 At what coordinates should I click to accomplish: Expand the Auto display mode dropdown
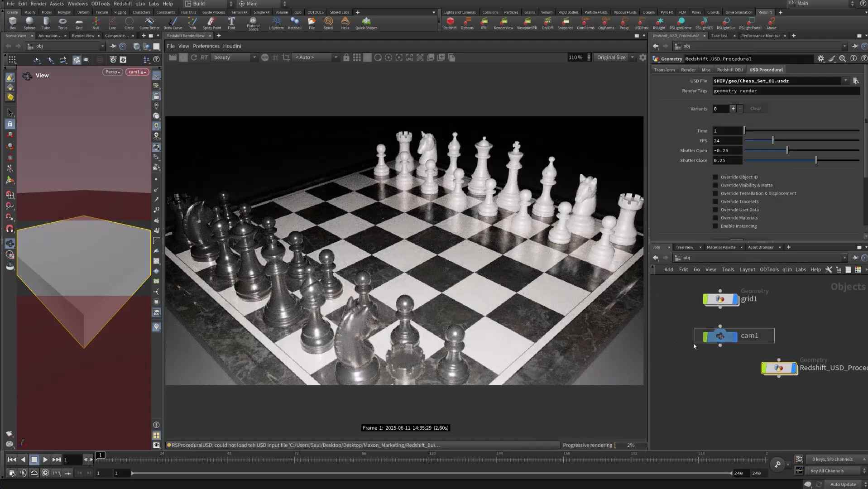click(x=316, y=58)
